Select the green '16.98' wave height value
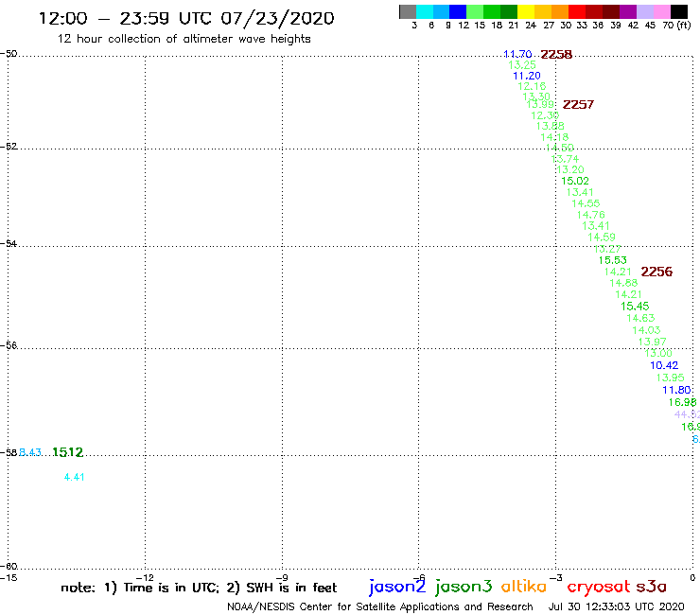The height and width of the screenshot is (615, 700). click(x=682, y=402)
